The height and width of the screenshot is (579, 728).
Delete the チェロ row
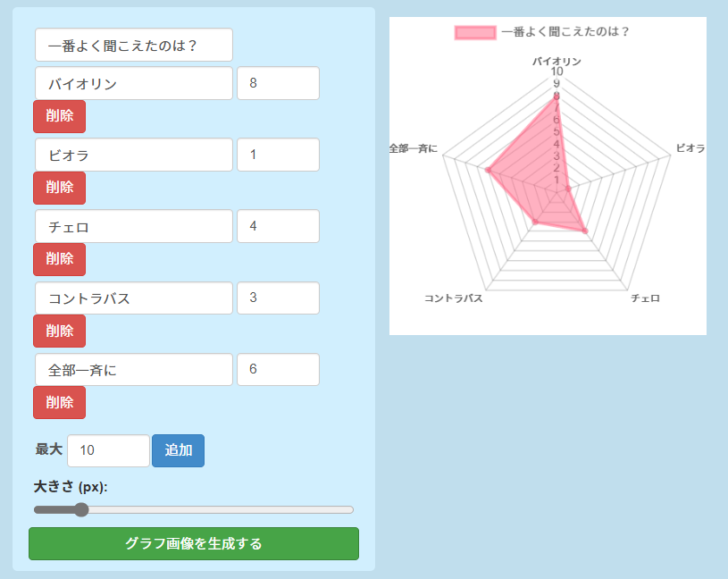click(x=59, y=259)
